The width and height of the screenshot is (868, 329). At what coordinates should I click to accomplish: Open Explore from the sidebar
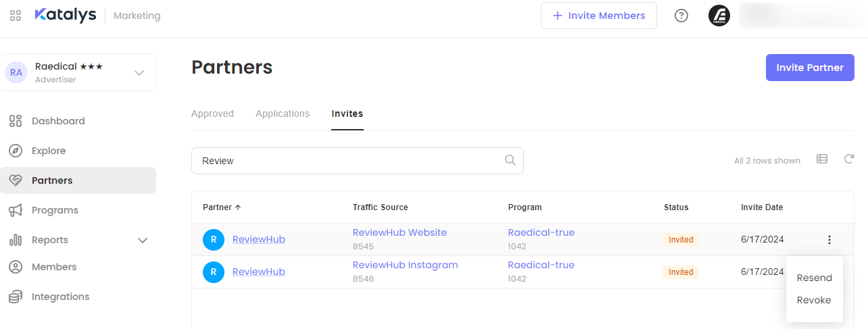(49, 151)
